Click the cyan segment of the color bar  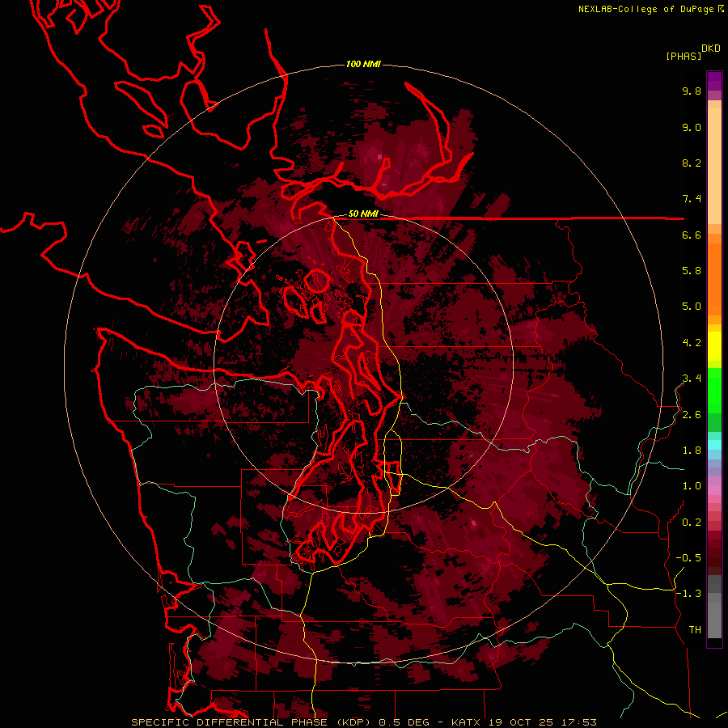click(x=714, y=445)
